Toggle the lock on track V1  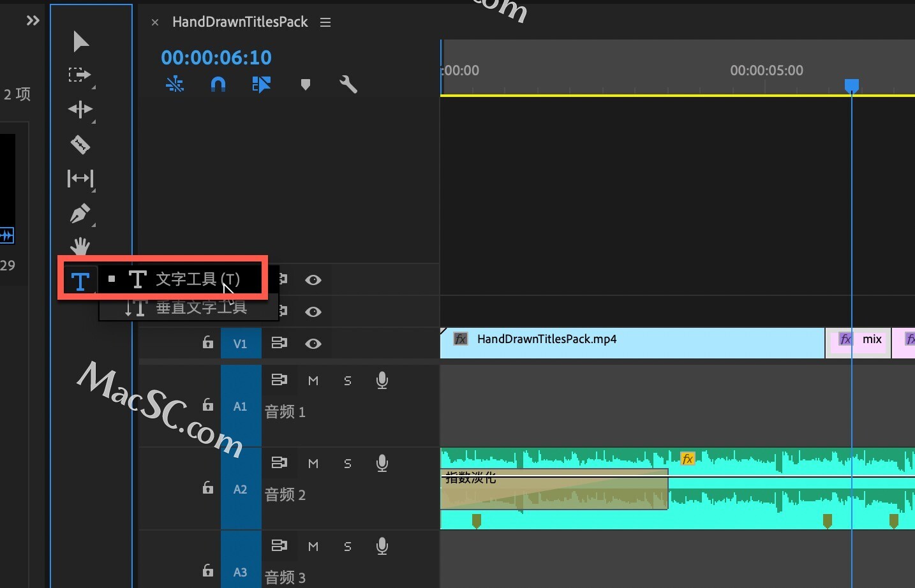click(208, 342)
